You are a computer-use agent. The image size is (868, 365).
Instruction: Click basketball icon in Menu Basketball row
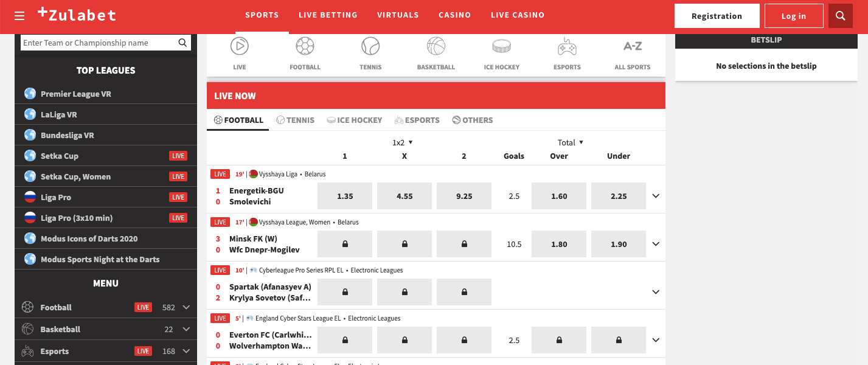28,329
